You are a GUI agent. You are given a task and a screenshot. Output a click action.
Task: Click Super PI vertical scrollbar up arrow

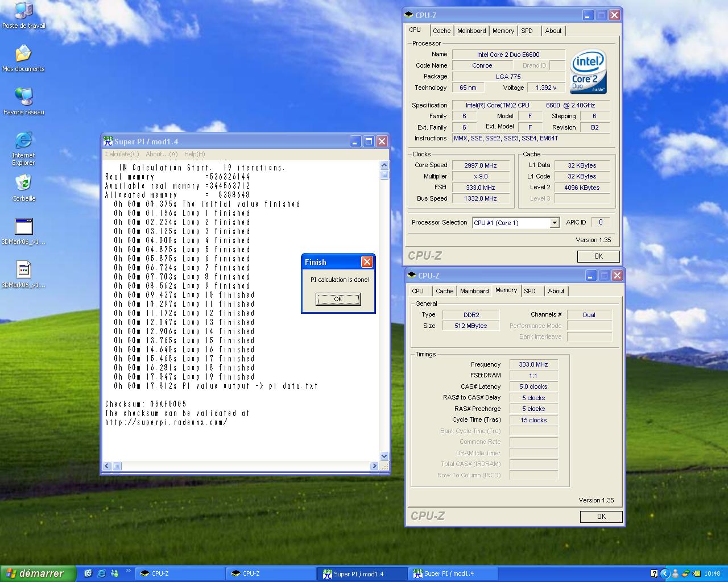pos(384,165)
